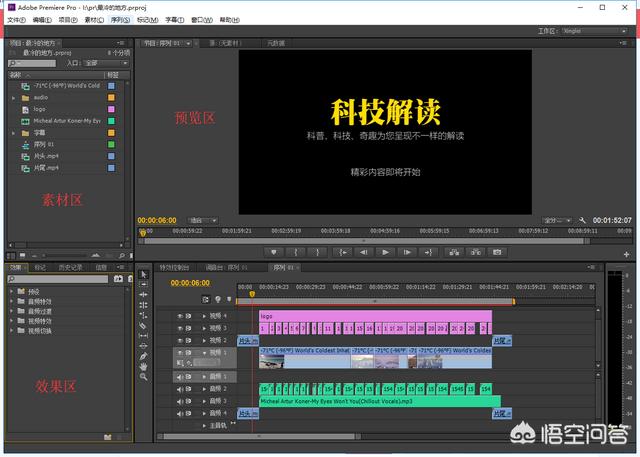Select the logo item in project
Image resolution: width=640 pixels, height=457 pixels.
click(x=39, y=109)
